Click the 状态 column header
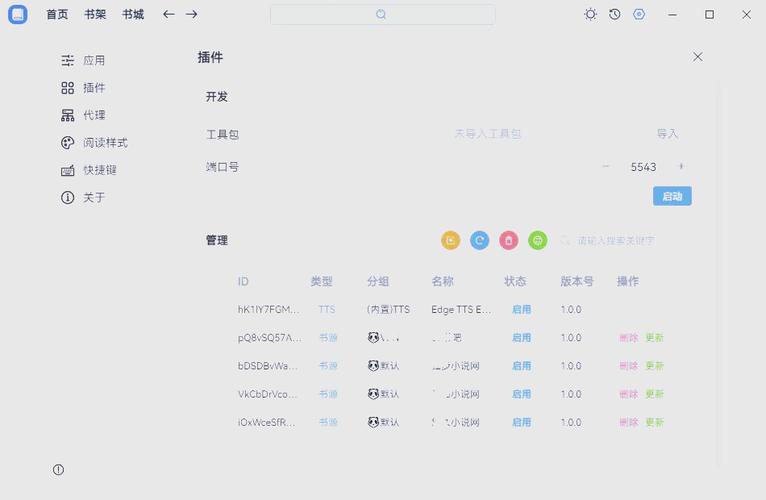 tap(515, 281)
